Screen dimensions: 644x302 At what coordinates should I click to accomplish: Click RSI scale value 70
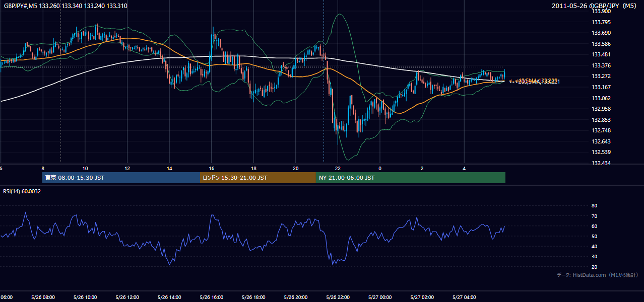594,216
